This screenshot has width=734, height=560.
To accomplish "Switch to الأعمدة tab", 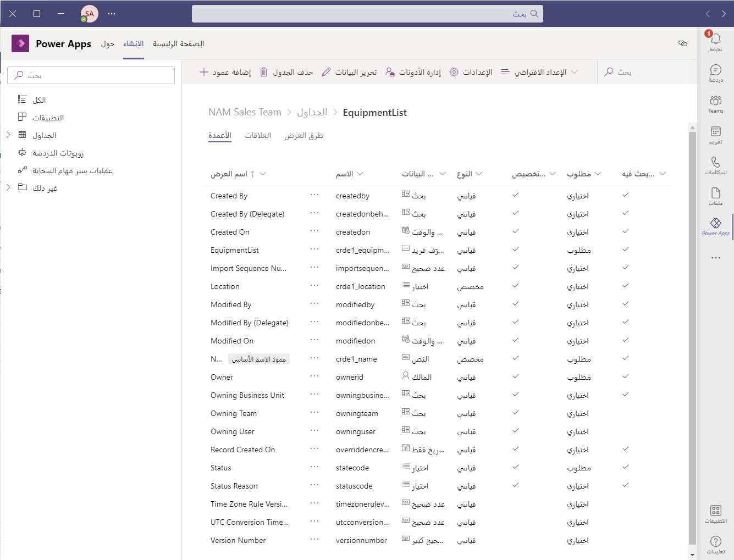I will (x=220, y=136).
